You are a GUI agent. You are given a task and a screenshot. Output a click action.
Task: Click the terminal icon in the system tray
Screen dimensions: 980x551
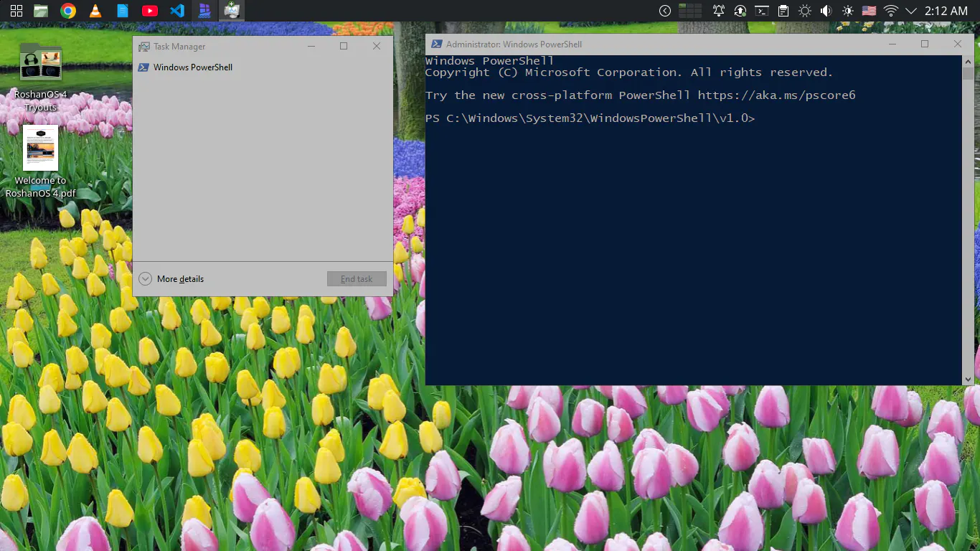pos(762,11)
